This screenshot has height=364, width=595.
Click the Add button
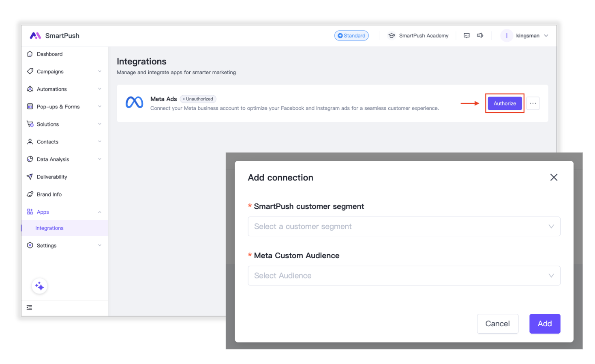(x=545, y=323)
